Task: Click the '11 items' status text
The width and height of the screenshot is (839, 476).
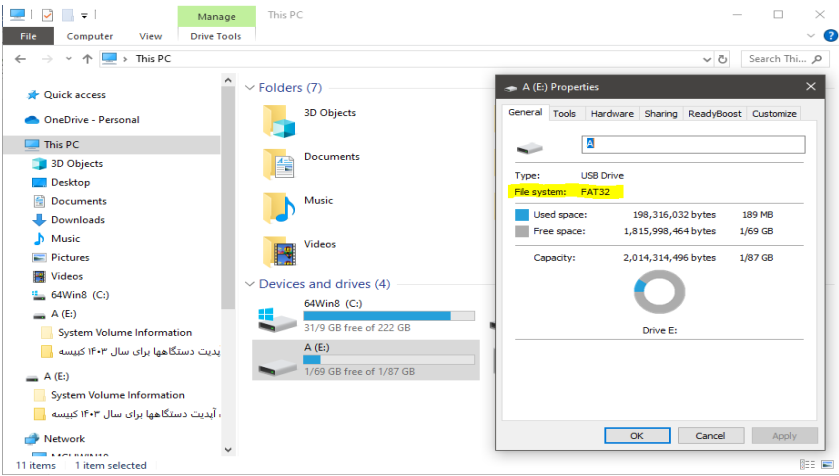Action: pos(36,465)
